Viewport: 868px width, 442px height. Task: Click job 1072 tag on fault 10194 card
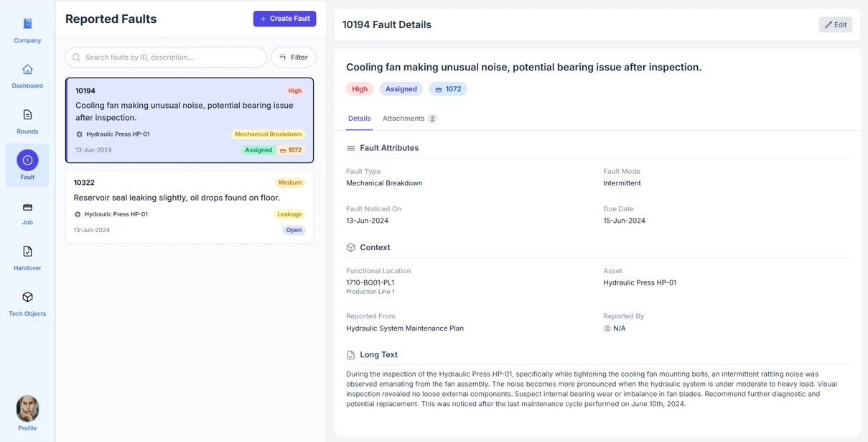(291, 150)
